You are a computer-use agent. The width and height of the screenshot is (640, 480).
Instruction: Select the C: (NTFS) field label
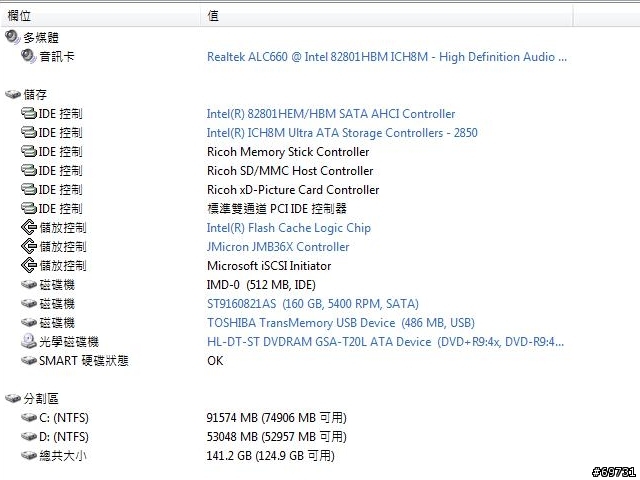pyautogui.click(x=64, y=418)
